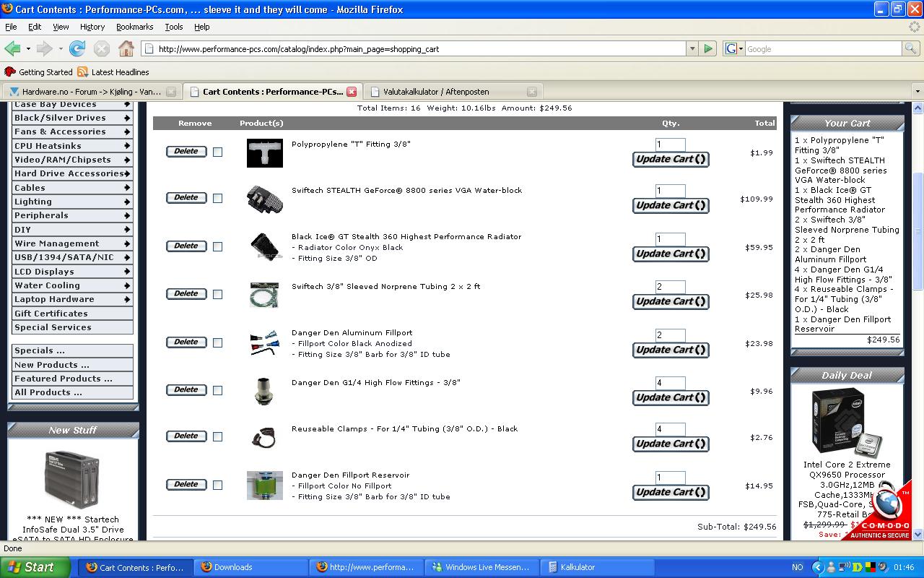The image size is (924, 578).
Task: Go to the Home page icon
Action: click(x=126, y=48)
